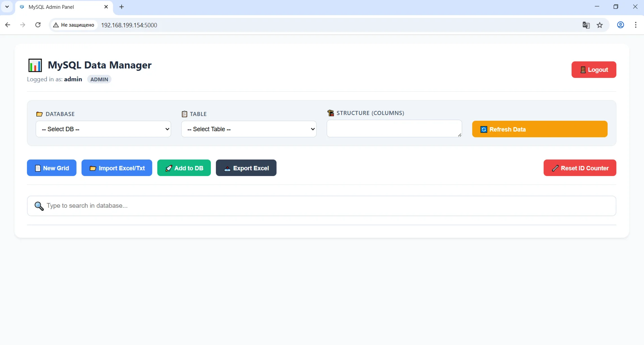644x345 pixels.
Task: Go back to the previous page
Action: [8, 25]
